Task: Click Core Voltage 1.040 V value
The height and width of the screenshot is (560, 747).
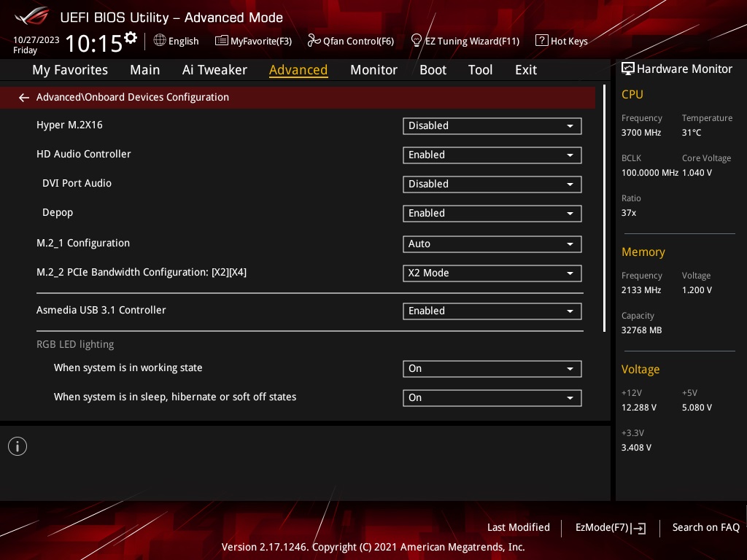Action: pyautogui.click(x=697, y=172)
